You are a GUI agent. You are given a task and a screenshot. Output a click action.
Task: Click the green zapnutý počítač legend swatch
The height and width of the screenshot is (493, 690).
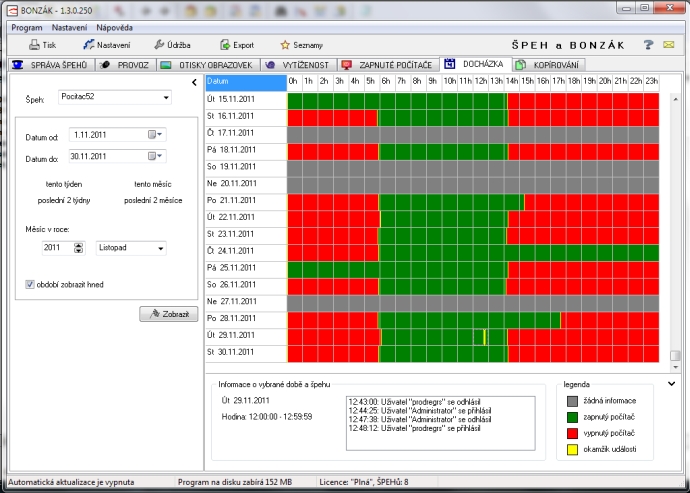coord(572,417)
